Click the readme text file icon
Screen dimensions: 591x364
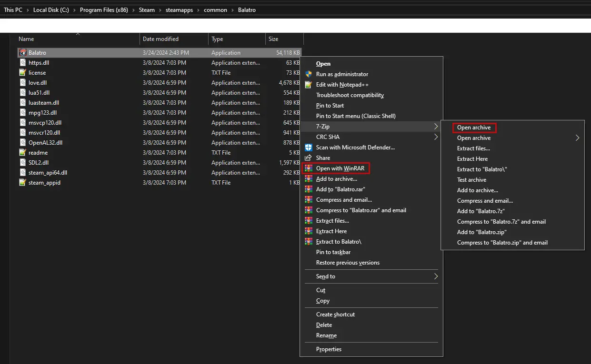(x=22, y=153)
